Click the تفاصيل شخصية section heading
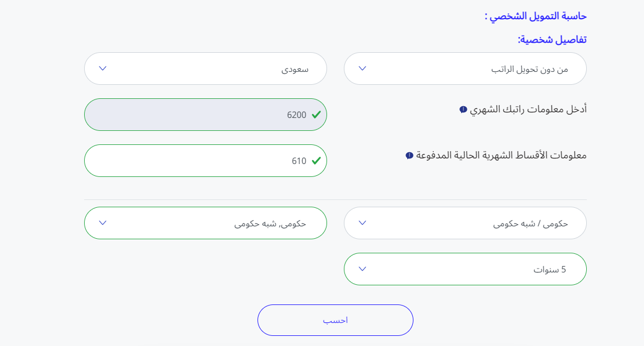 (552, 40)
